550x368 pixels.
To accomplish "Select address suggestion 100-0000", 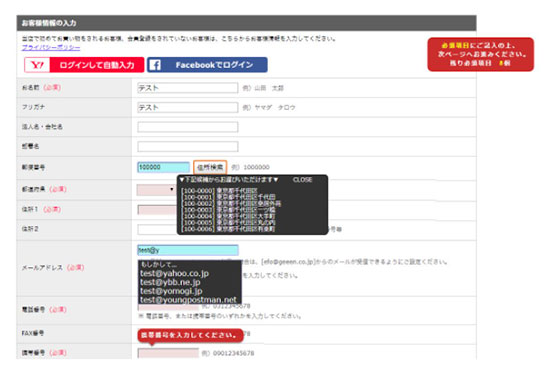I will point(220,191).
